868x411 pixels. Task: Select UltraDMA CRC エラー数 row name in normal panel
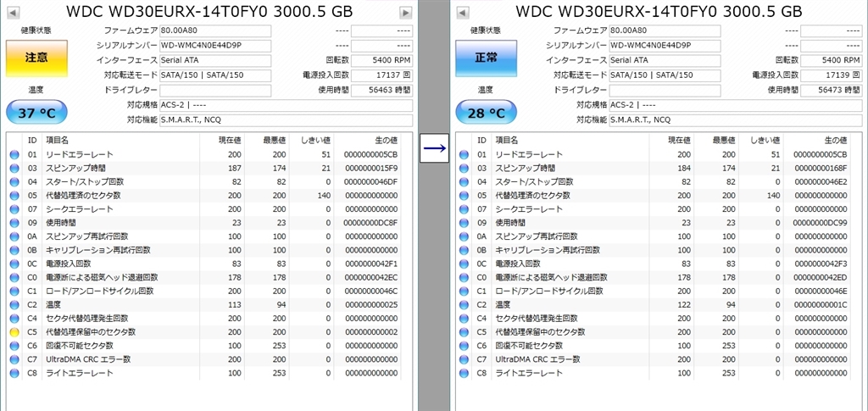(x=537, y=359)
